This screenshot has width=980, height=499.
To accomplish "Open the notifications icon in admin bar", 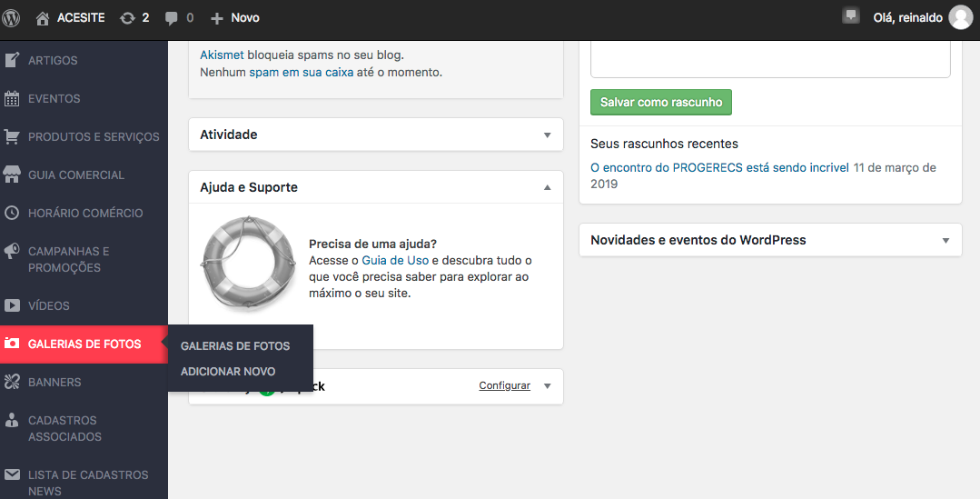I will [850, 15].
